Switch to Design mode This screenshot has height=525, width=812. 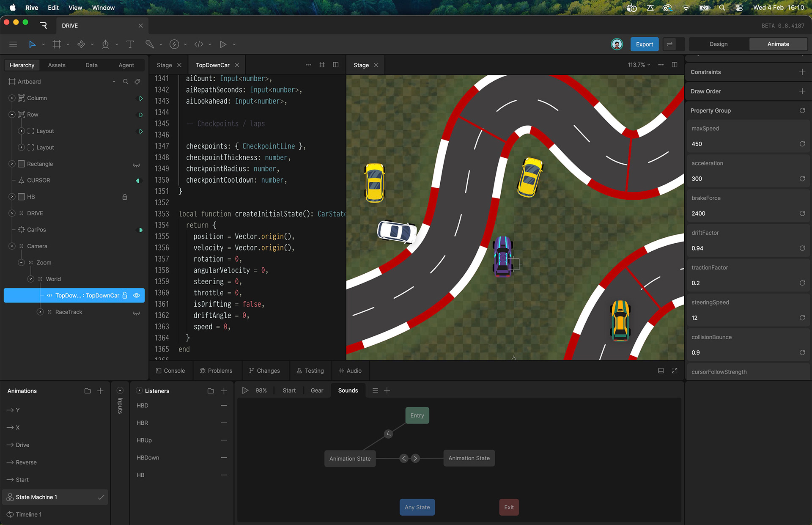pyautogui.click(x=718, y=44)
